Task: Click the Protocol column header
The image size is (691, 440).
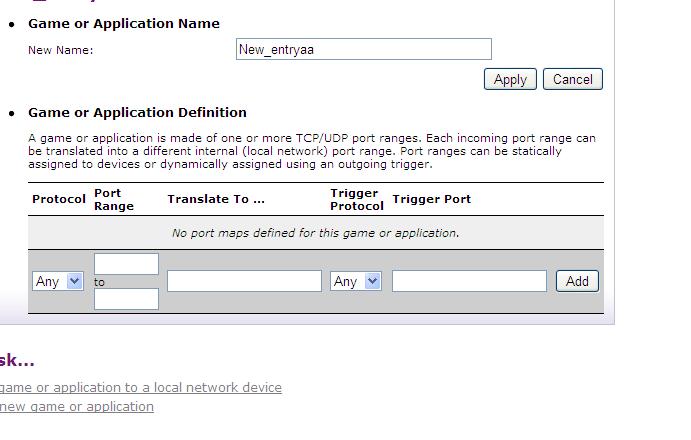Action: pyautogui.click(x=59, y=199)
